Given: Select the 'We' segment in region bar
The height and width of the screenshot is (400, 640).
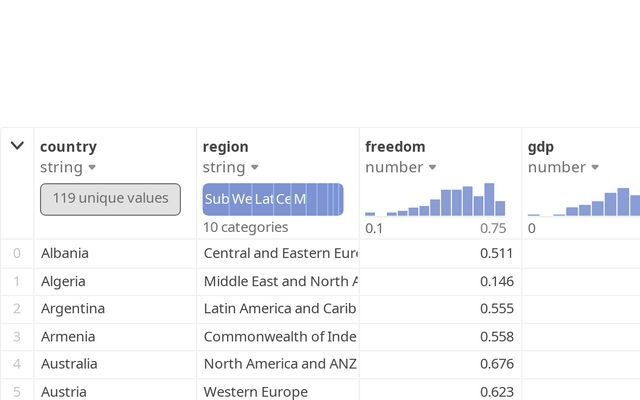Looking at the screenshot, I should pos(242,199).
